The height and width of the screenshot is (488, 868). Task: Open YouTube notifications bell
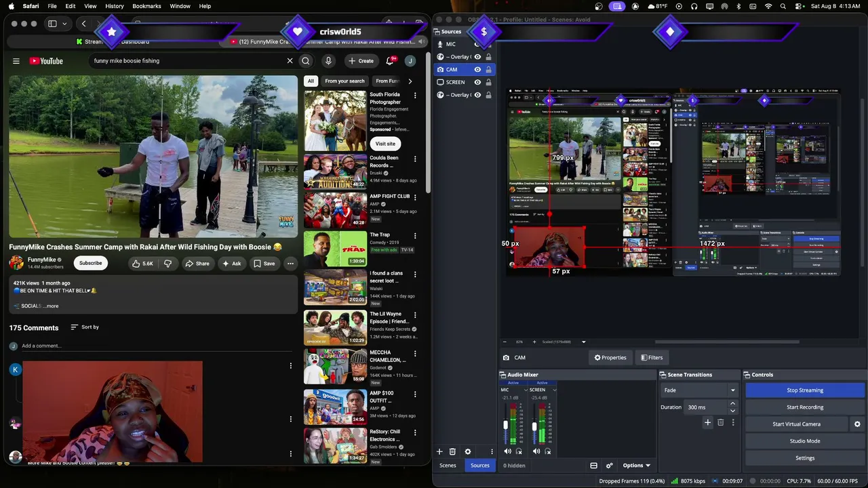(390, 61)
